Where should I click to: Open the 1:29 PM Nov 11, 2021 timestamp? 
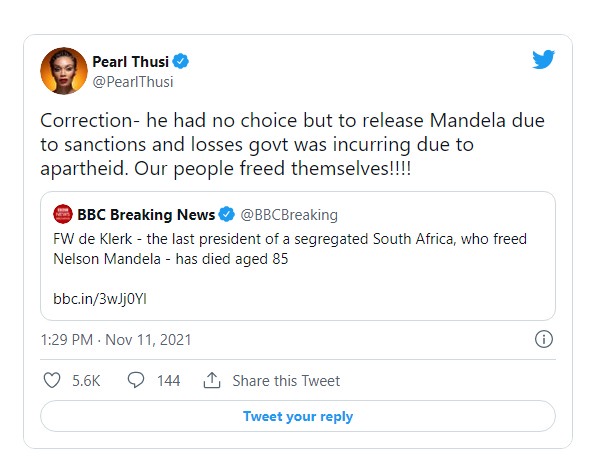coord(116,340)
